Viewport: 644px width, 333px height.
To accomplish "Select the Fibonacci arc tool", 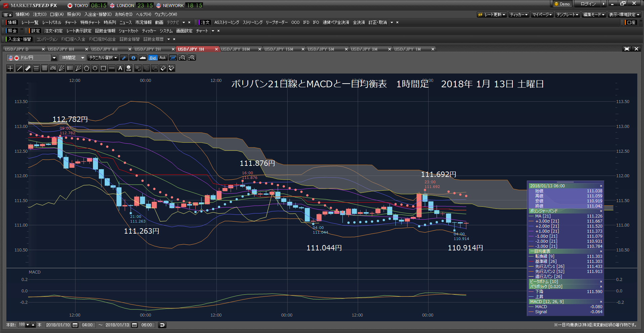I will pyautogui.click(x=53, y=68).
